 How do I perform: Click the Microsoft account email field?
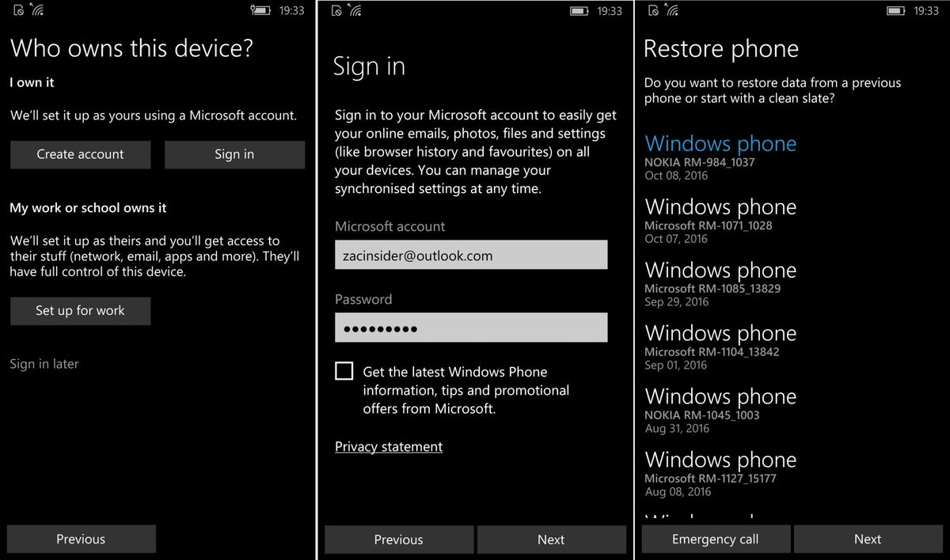[x=471, y=255]
